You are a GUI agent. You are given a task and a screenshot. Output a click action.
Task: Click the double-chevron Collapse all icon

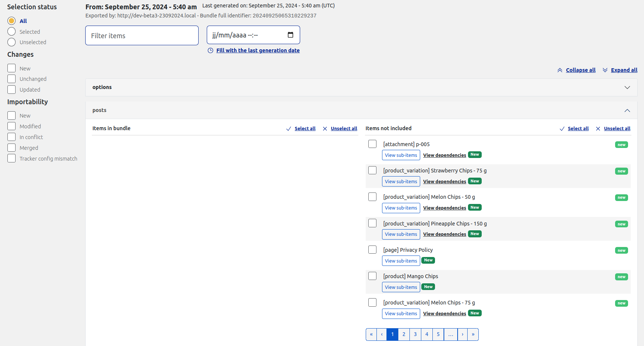tap(560, 70)
